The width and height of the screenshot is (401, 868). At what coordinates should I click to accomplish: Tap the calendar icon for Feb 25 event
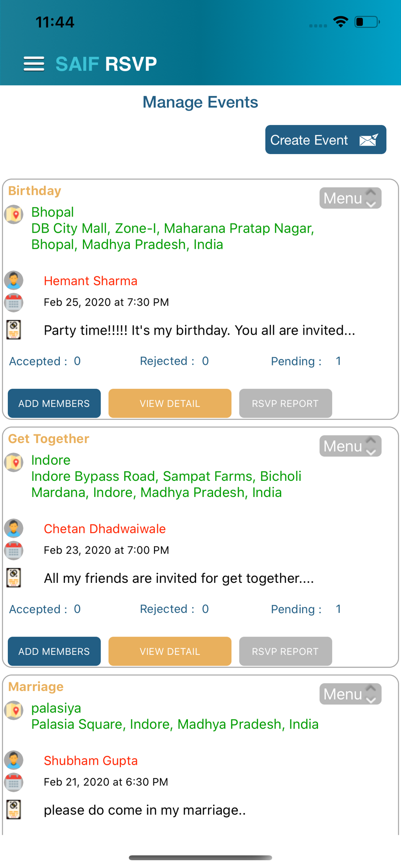click(14, 302)
